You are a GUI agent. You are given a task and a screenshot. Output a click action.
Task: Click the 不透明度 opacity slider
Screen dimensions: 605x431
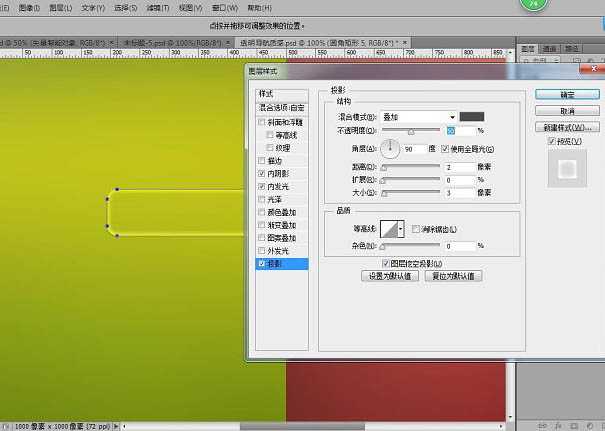[411, 131]
